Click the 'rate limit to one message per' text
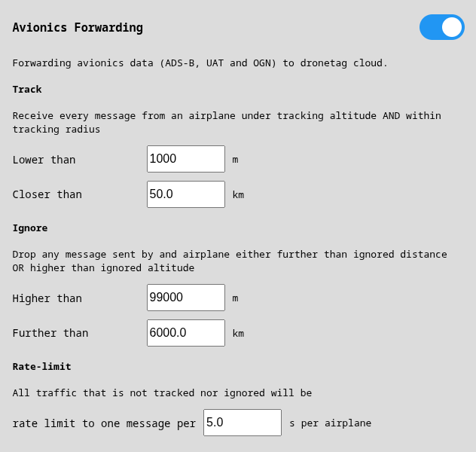This screenshot has width=476, height=452. tap(104, 423)
